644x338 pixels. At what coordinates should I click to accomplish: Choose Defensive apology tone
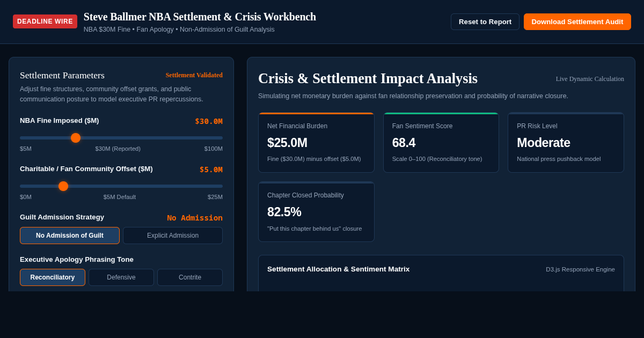121,277
